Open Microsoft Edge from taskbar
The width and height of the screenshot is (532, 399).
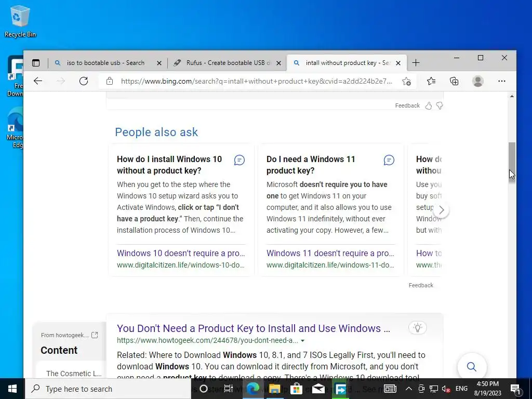point(252,389)
